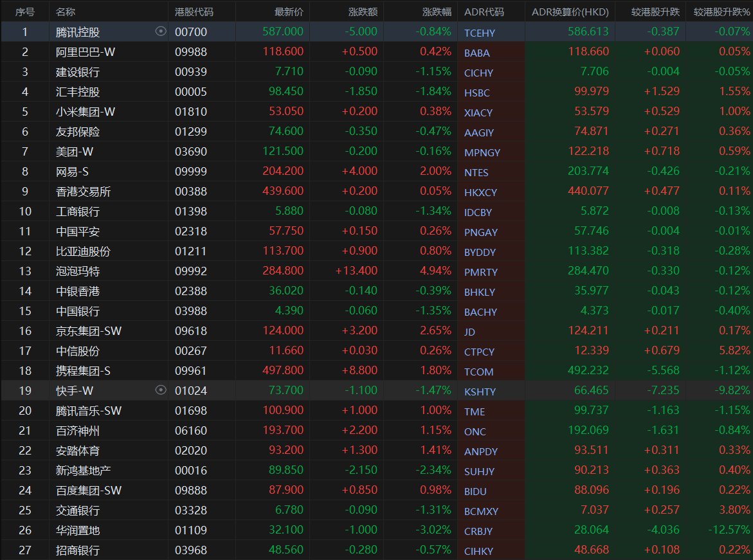This screenshot has width=753, height=560.
Task: Click the NTES ADR code
Action: coord(476,172)
